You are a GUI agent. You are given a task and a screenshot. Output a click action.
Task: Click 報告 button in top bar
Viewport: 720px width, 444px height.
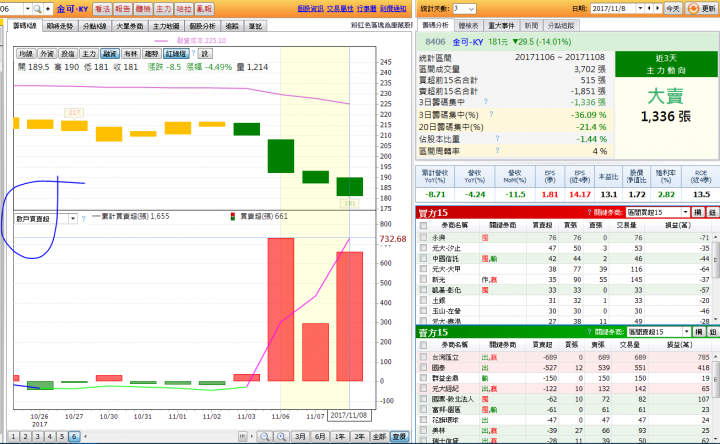pyautogui.click(x=123, y=9)
